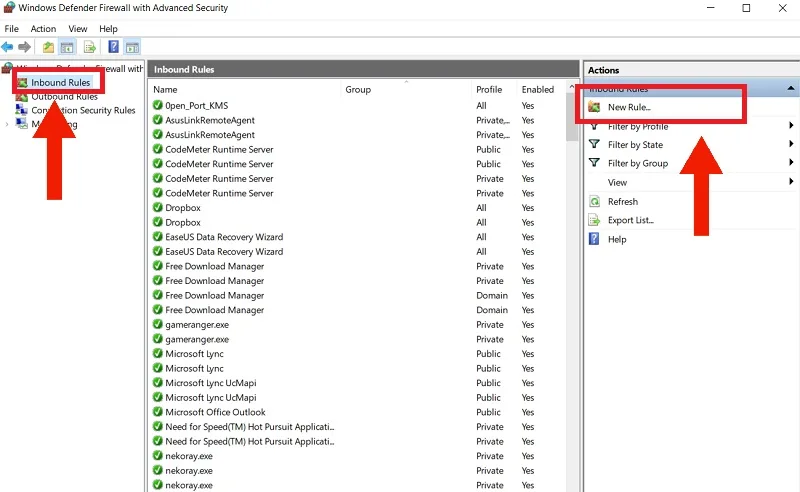Viewport: 800px width, 492px height.
Task: Click the firewall icon in the title bar
Action: [9, 8]
